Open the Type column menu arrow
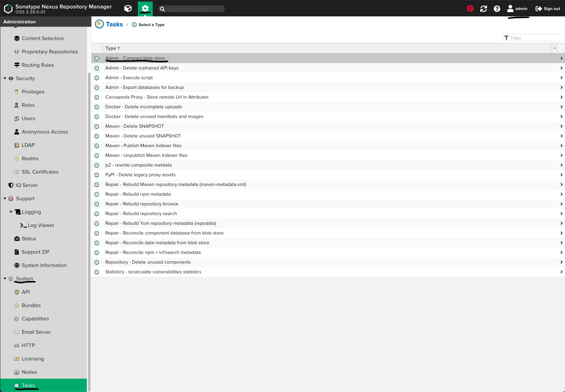This screenshot has height=392, width=565. click(554, 48)
